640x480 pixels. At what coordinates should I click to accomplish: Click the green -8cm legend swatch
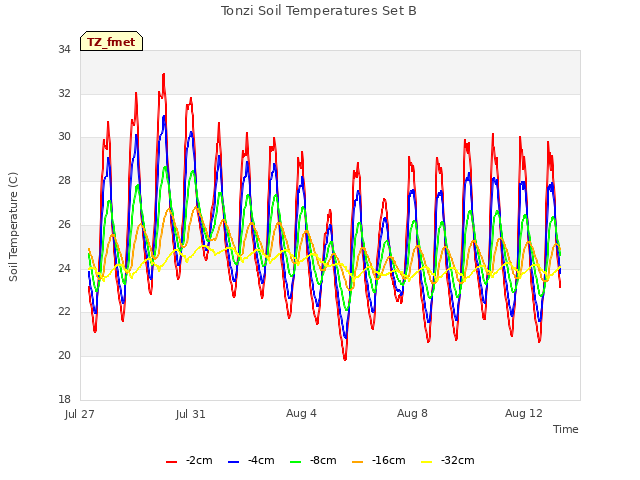[x=295, y=462]
